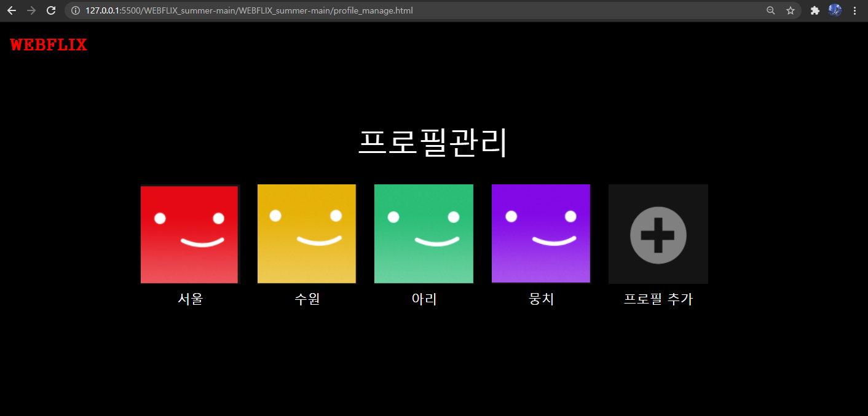
Task: Select the green 아리 profile avatar
Action: tap(424, 234)
